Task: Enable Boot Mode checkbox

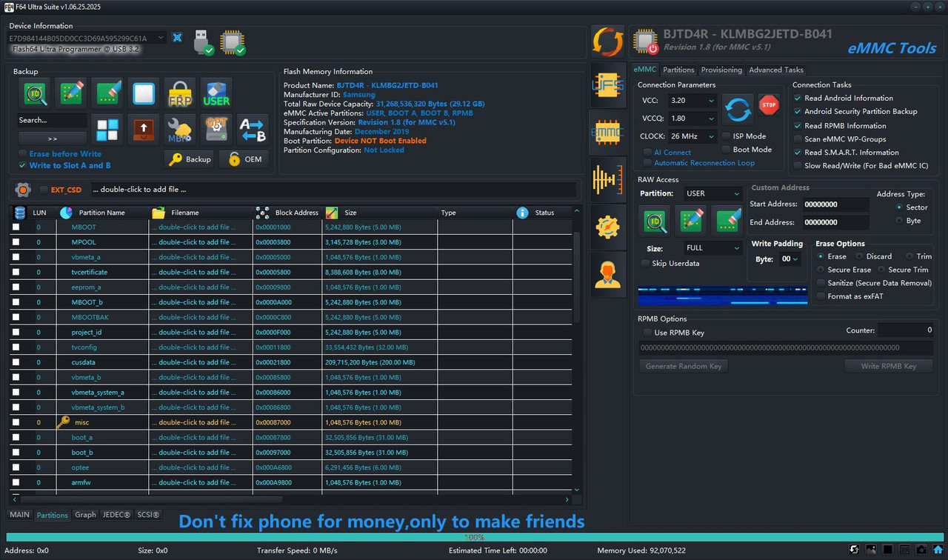Action: pos(727,150)
